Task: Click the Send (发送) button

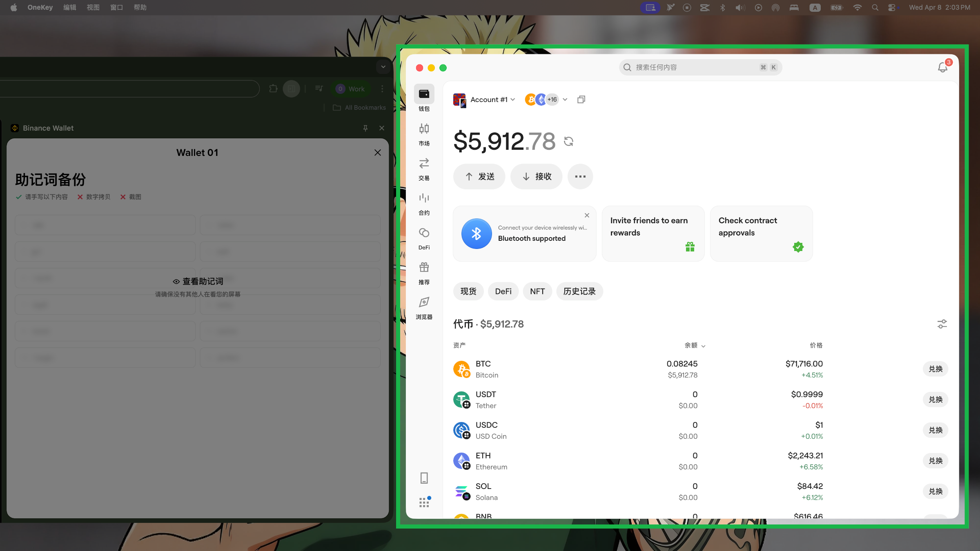Action: (479, 176)
